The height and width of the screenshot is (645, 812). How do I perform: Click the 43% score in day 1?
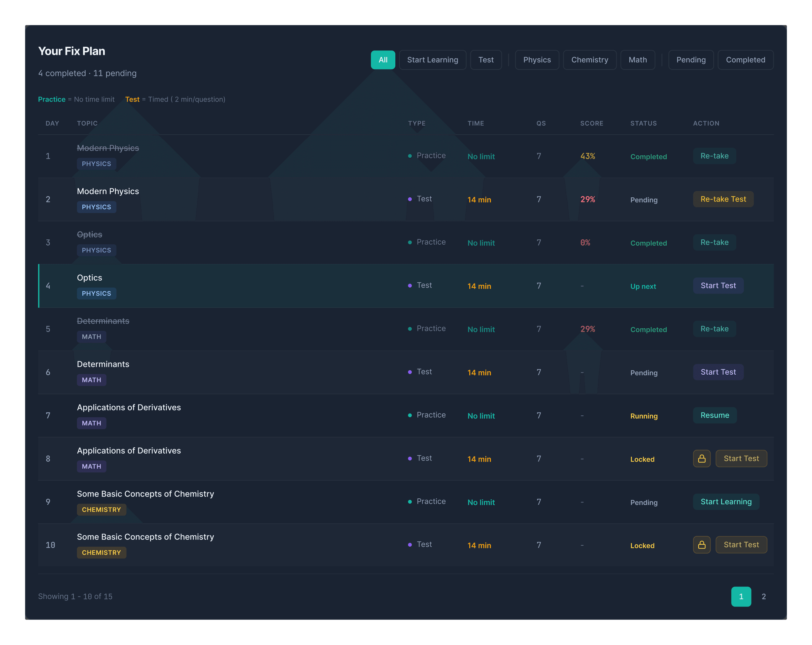click(x=587, y=156)
